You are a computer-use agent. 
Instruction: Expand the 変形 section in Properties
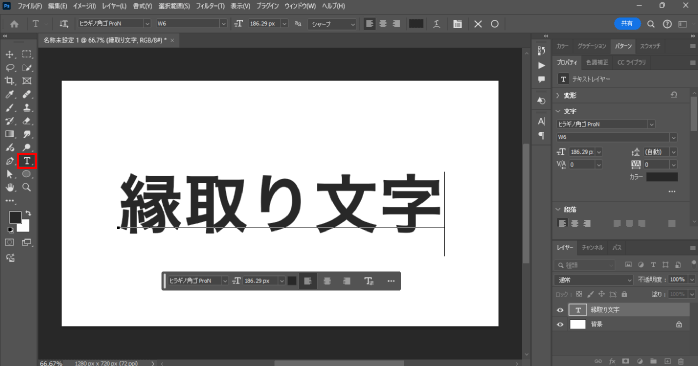click(558, 95)
